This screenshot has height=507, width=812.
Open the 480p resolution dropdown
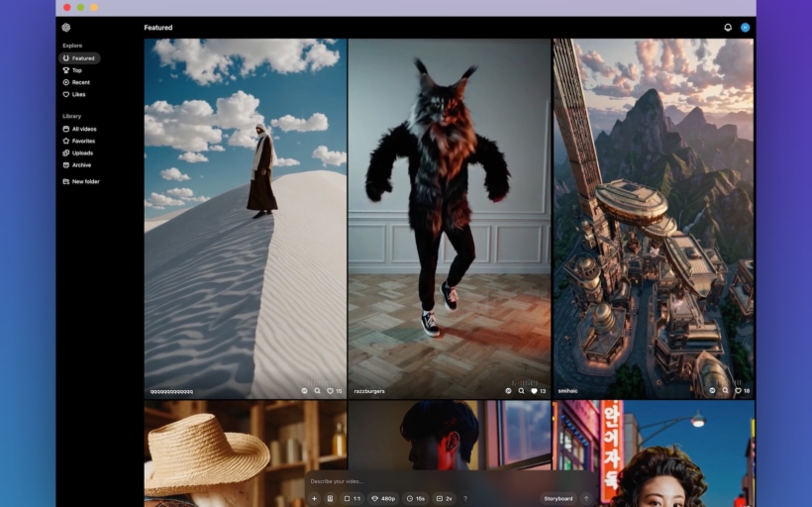pos(383,498)
